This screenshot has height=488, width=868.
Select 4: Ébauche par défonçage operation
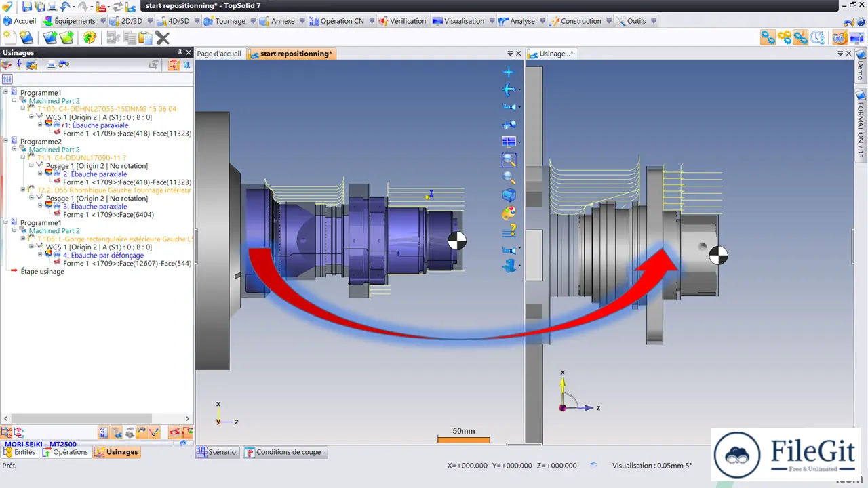pyautogui.click(x=103, y=256)
